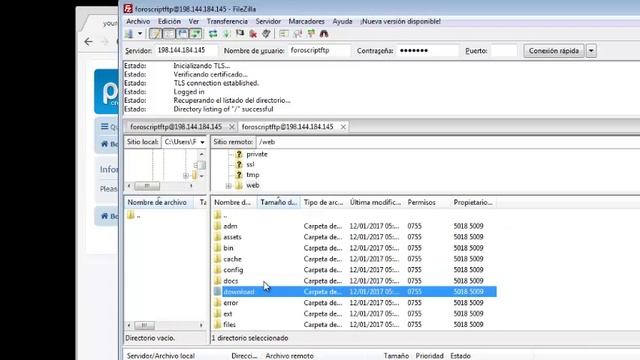Open ¡Nueva versión disponible! menu

click(x=400, y=21)
